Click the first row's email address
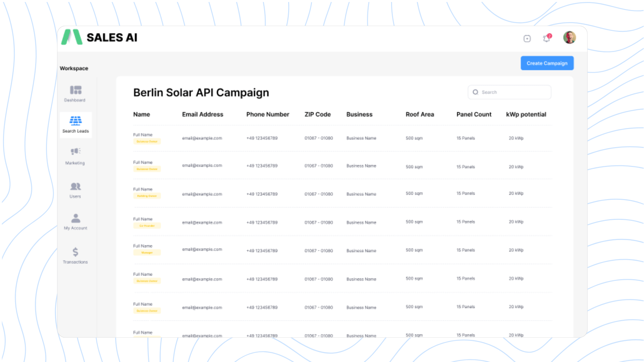Screen dimensions: 644x362 202,138
